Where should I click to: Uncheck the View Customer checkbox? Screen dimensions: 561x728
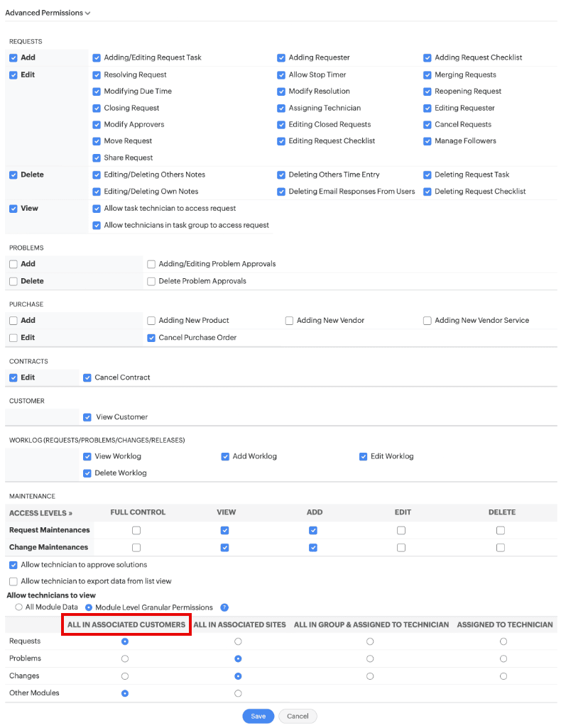[x=87, y=417]
